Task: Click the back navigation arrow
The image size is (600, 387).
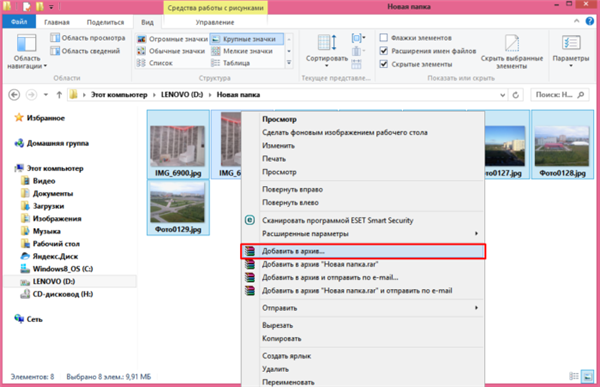Action: click(14, 95)
